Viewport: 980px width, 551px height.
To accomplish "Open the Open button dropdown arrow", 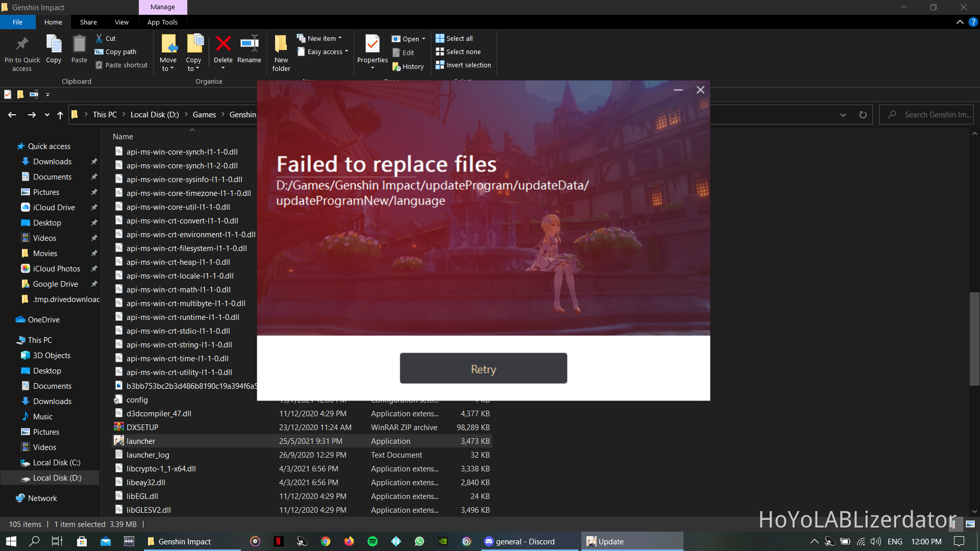I will [424, 39].
